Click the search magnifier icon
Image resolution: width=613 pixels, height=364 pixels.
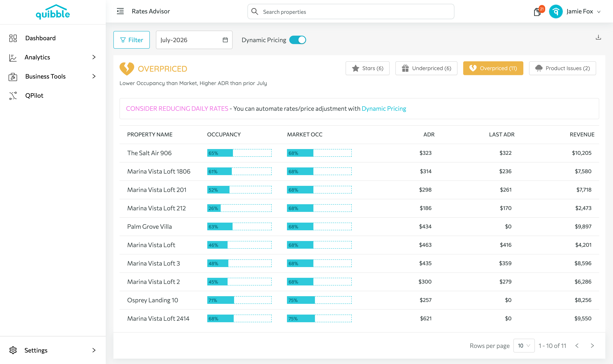[255, 11]
